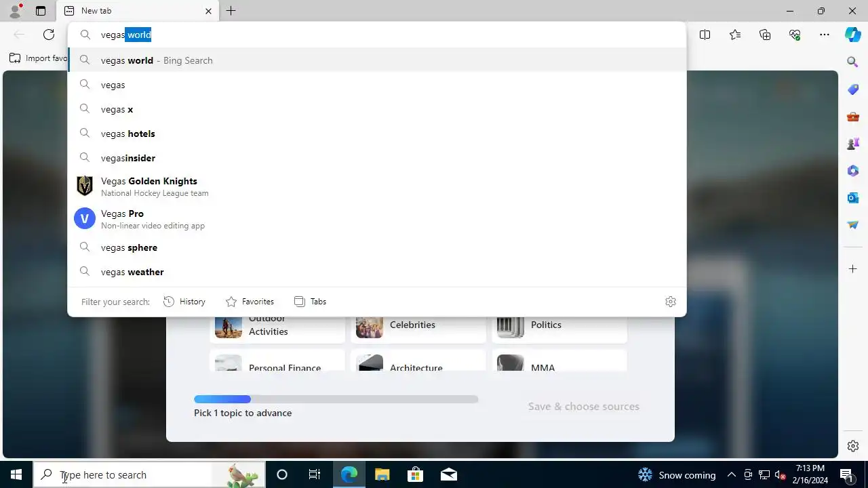The width and height of the screenshot is (868, 488).
Task: Click the Split screen icon
Action: point(705,35)
